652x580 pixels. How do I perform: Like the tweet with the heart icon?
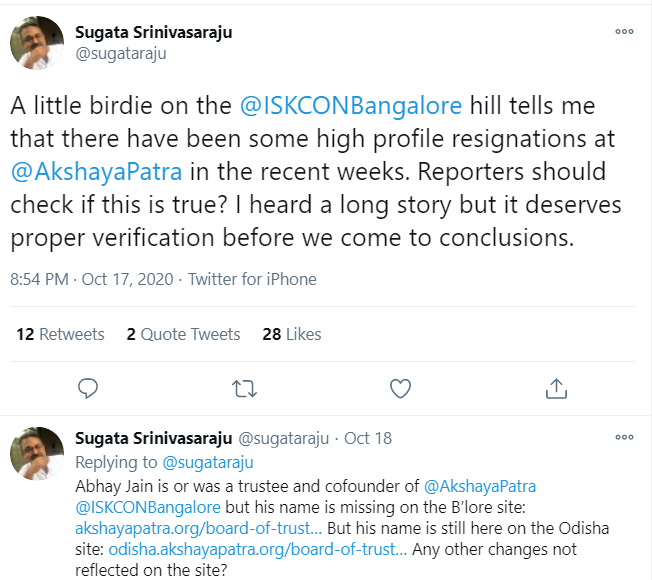400,388
